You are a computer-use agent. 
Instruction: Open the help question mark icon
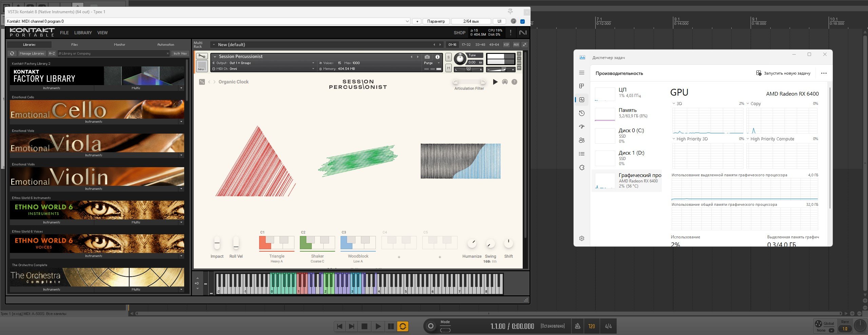pyautogui.click(x=514, y=82)
